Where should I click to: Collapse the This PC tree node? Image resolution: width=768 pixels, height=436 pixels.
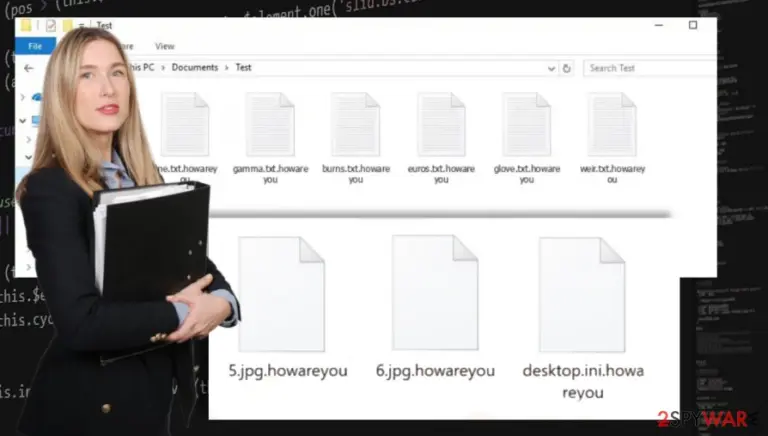[x=23, y=120]
